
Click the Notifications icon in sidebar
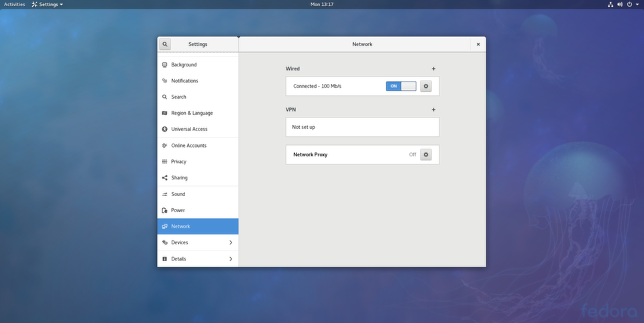point(165,81)
